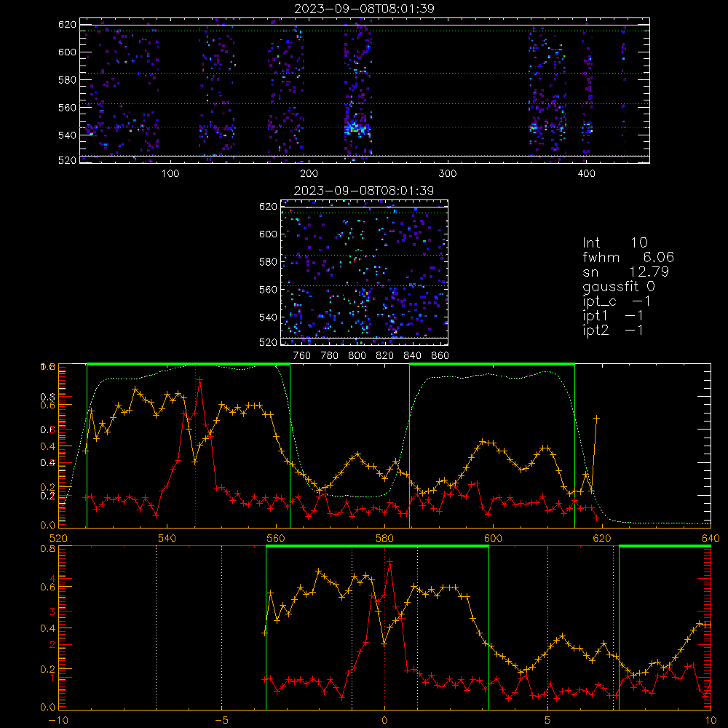Image resolution: width=728 pixels, height=728 pixels.
Task: Click the top spectrogram title 2023-09-08T08:01:39
Action: pos(365,9)
